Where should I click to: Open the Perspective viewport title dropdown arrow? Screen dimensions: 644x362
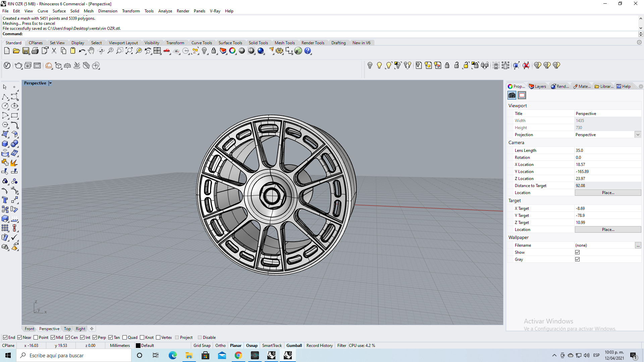50,83
